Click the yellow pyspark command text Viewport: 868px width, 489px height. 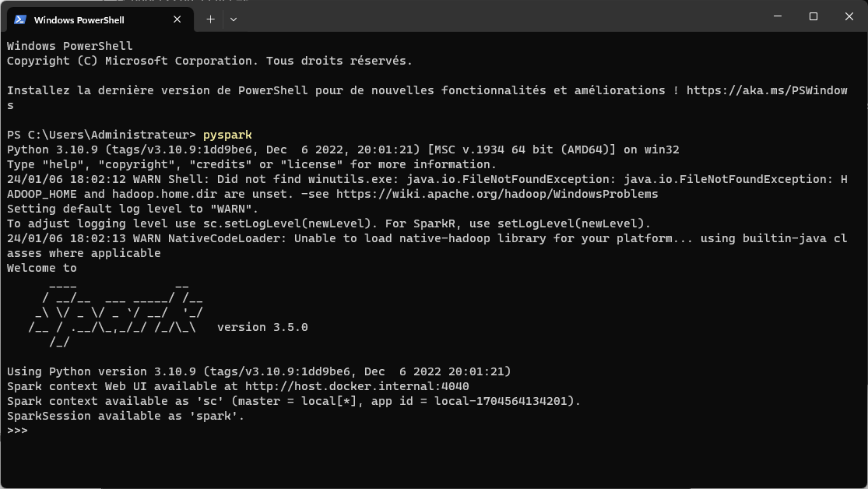(x=227, y=135)
